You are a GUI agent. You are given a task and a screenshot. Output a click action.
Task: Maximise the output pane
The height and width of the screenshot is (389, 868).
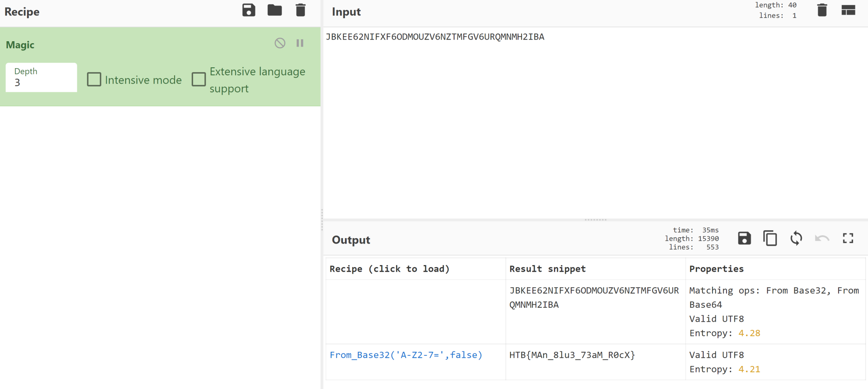click(848, 238)
